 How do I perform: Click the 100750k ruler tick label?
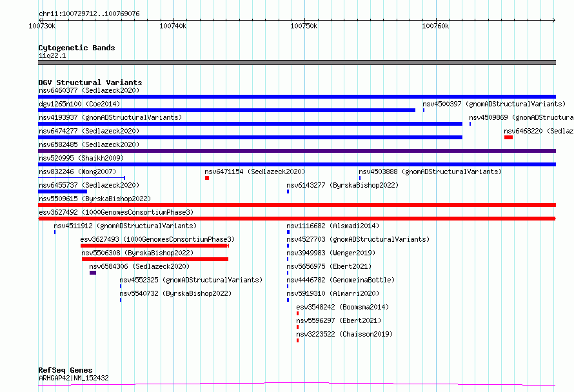304,26
